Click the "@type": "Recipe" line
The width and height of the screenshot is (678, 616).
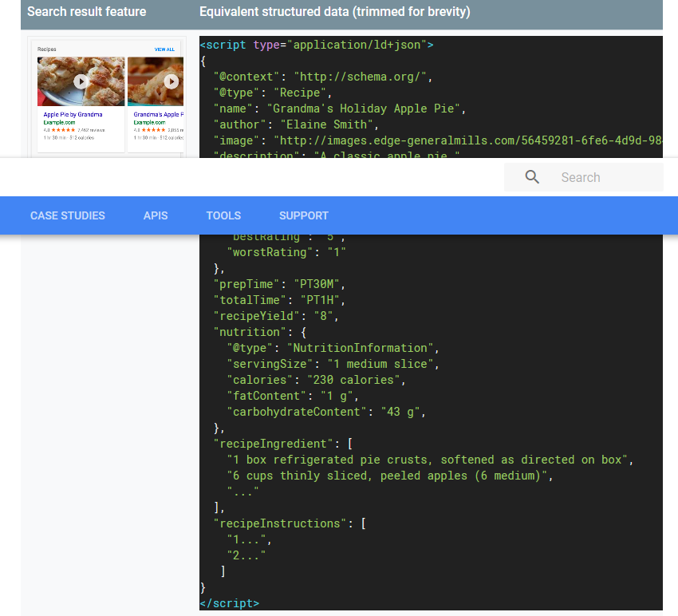click(x=273, y=93)
